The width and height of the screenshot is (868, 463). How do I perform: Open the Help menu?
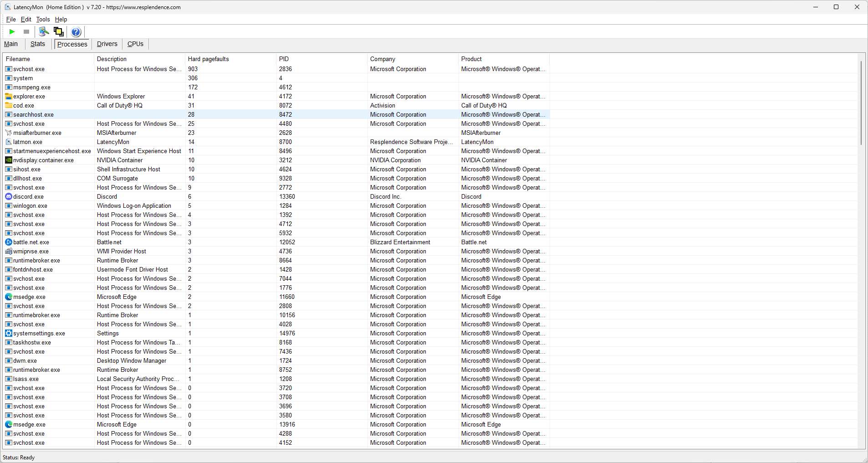pyautogui.click(x=61, y=19)
